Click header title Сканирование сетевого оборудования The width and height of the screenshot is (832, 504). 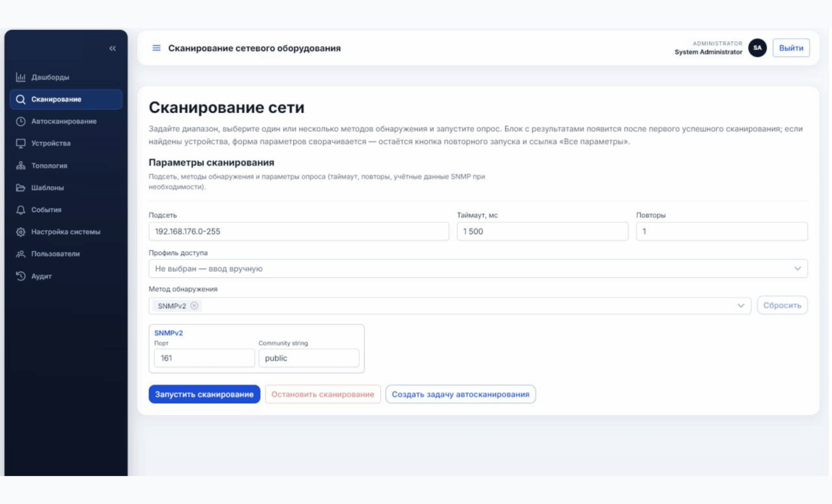[x=254, y=48]
